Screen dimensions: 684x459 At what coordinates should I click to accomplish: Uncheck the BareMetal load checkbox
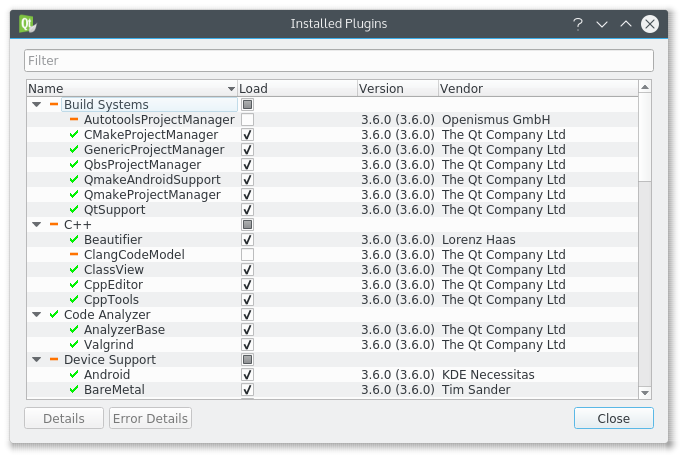(247, 390)
